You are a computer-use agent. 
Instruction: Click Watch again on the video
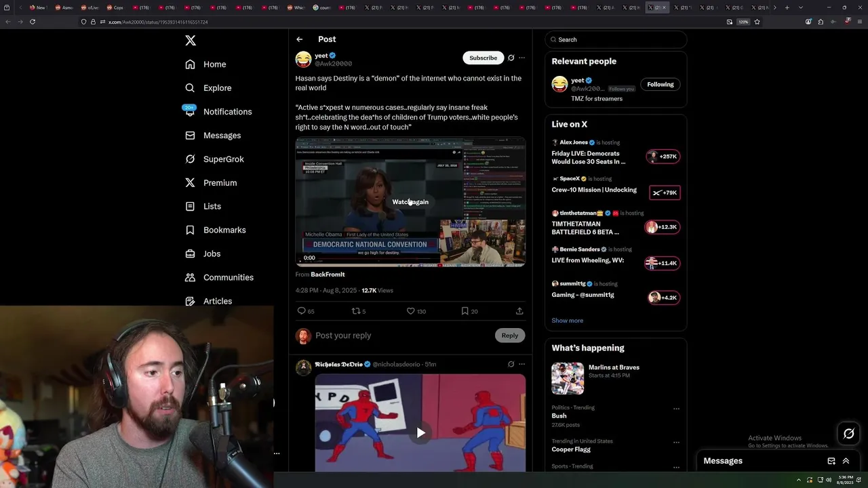coord(410,202)
